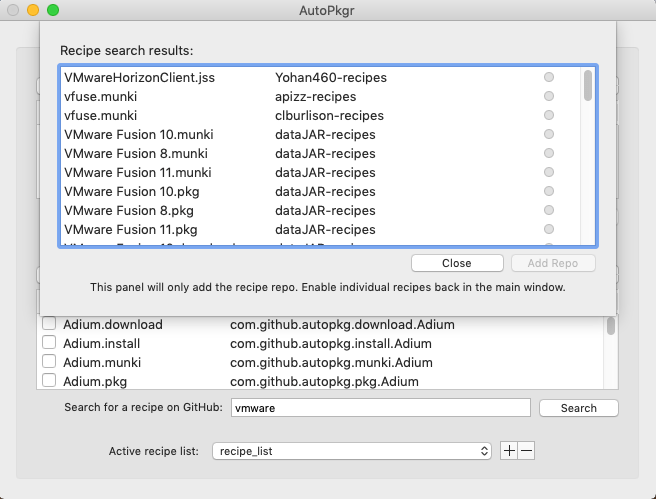Close the recipe search results panel

tap(456, 263)
